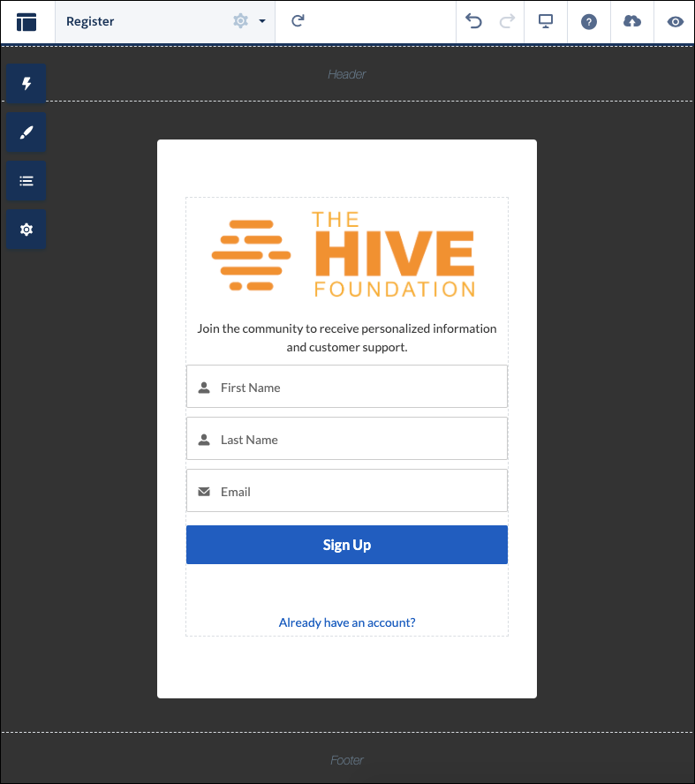Open the Page Structure list panel
The height and width of the screenshot is (784, 695).
pyautogui.click(x=26, y=181)
